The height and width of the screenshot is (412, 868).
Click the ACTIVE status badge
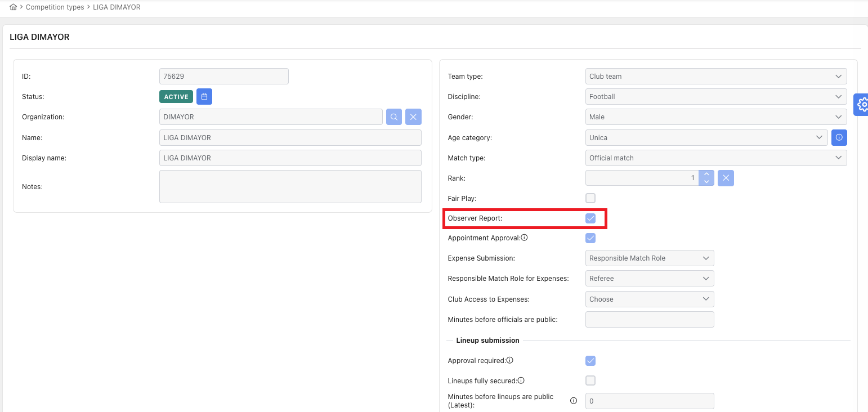(x=176, y=97)
